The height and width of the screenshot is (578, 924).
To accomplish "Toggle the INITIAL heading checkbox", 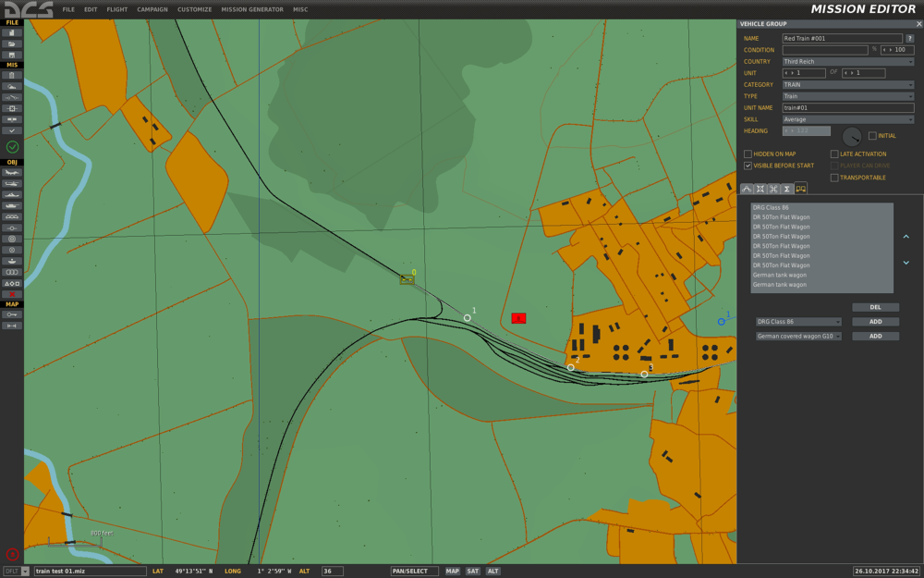I will pyautogui.click(x=873, y=136).
